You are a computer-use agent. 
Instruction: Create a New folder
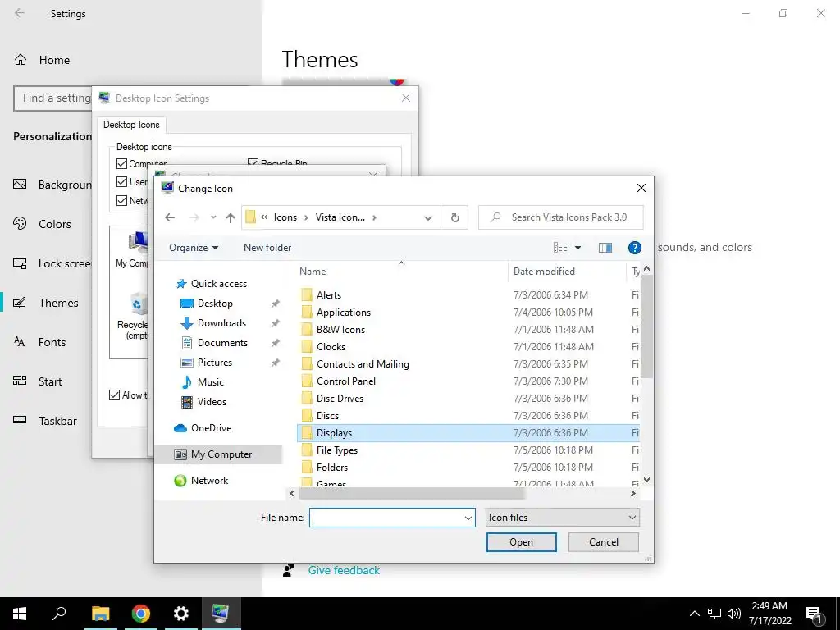(x=267, y=248)
